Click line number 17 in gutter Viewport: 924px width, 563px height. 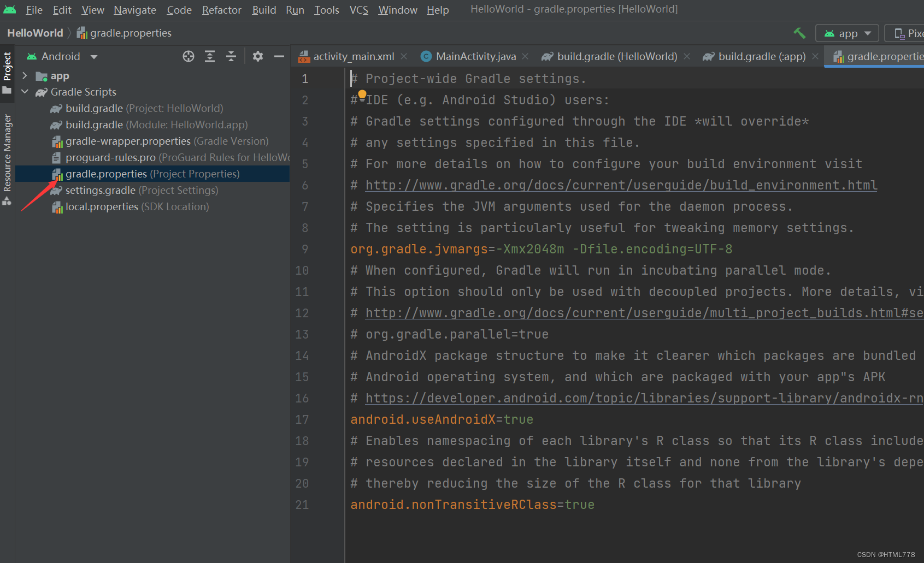tap(302, 420)
